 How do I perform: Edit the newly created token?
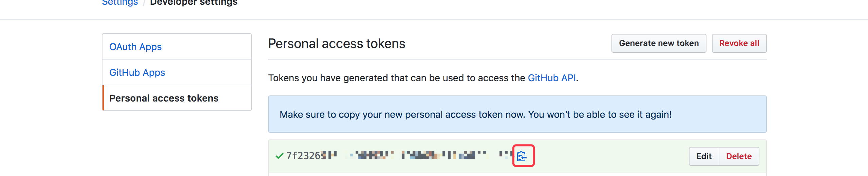[704, 156]
